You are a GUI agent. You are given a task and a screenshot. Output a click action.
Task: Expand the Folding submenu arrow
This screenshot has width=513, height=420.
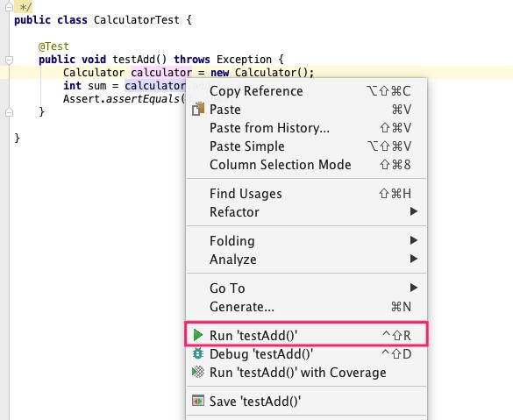point(414,240)
